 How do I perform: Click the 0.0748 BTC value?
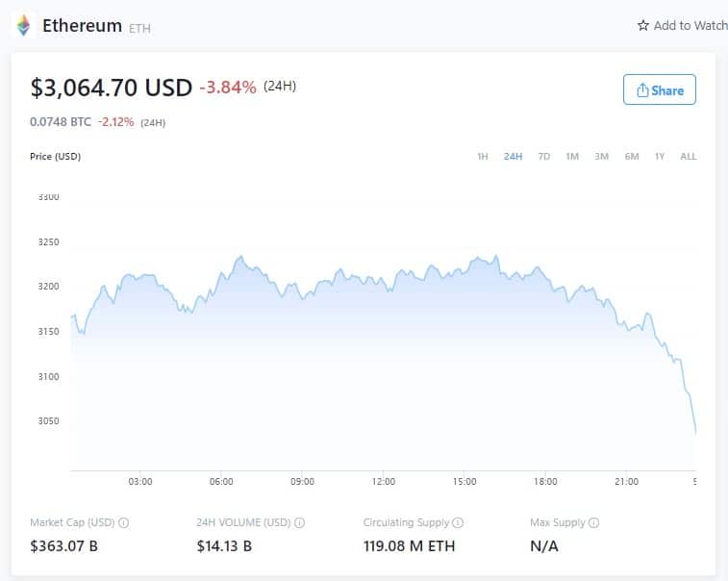pyautogui.click(x=61, y=122)
